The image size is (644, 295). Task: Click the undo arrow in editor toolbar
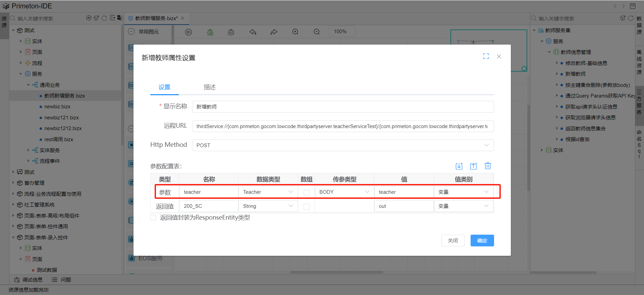pos(253,32)
